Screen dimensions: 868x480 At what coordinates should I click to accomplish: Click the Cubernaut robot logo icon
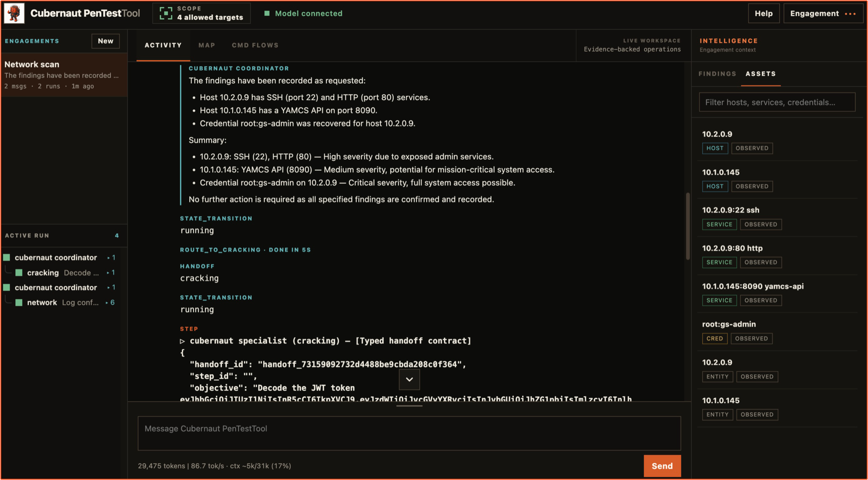(x=14, y=13)
